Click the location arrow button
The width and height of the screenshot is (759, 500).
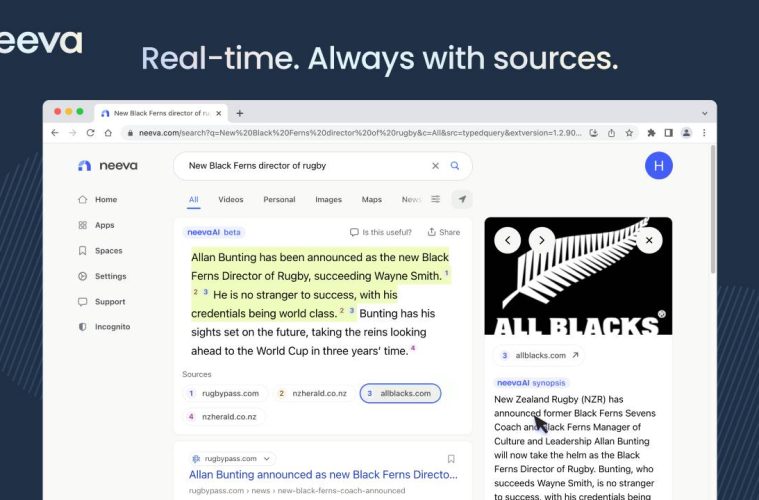point(462,199)
